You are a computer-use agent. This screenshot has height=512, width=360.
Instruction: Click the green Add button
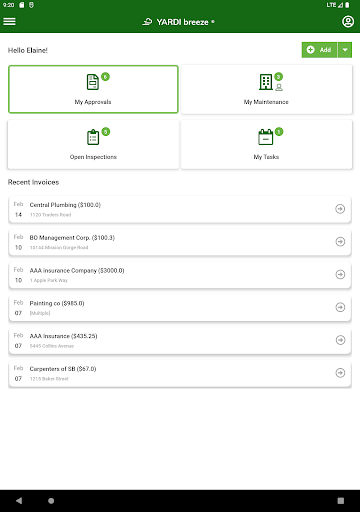click(x=319, y=50)
